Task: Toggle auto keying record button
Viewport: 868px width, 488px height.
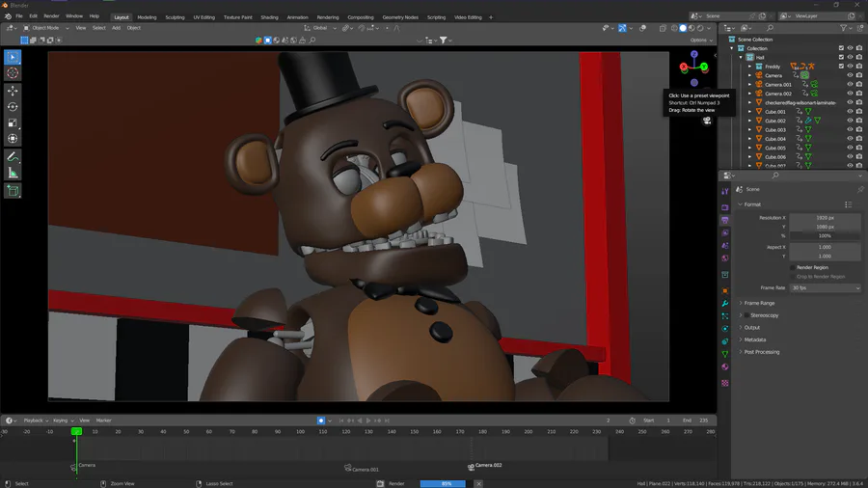Action: [x=321, y=420]
